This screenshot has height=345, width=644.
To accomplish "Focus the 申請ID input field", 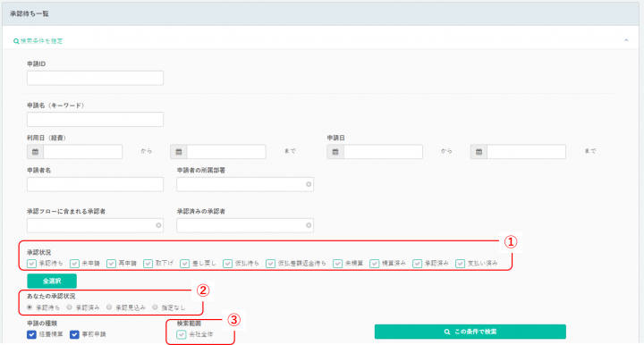I will point(96,78).
